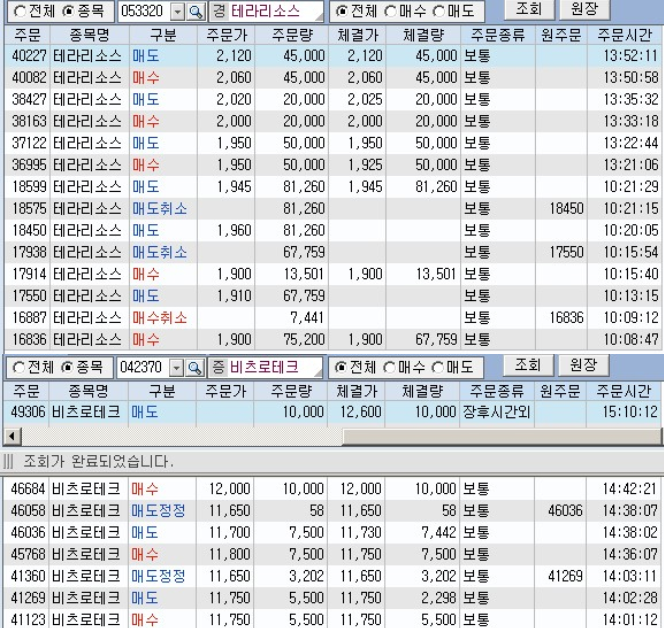Screen dimensions: 664x628
Task: Select order row 38427
Action: pyautogui.click(x=333, y=100)
